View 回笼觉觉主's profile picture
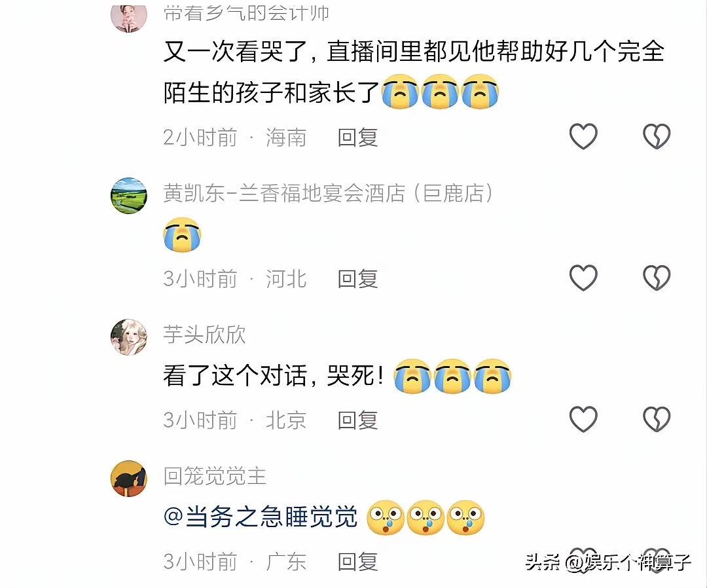 pos(129,479)
